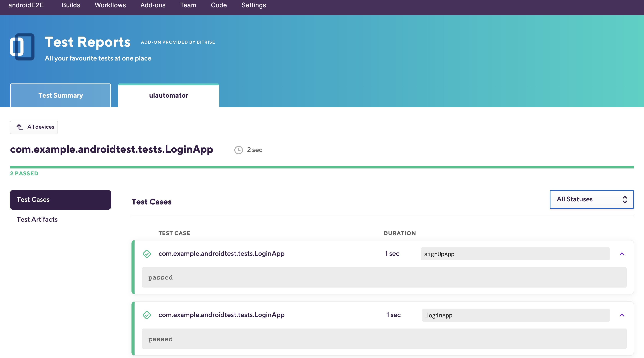Click passed status icon for loginApp test
644x358 pixels.
click(x=147, y=315)
